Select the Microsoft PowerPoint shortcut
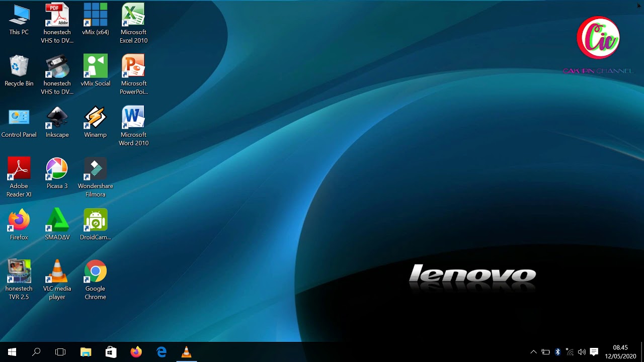The image size is (644, 362). [134, 74]
